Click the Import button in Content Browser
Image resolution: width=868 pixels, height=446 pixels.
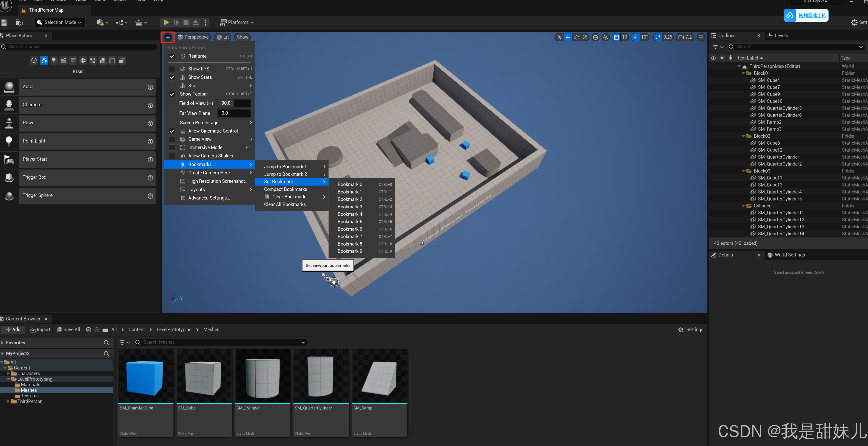click(40, 330)
